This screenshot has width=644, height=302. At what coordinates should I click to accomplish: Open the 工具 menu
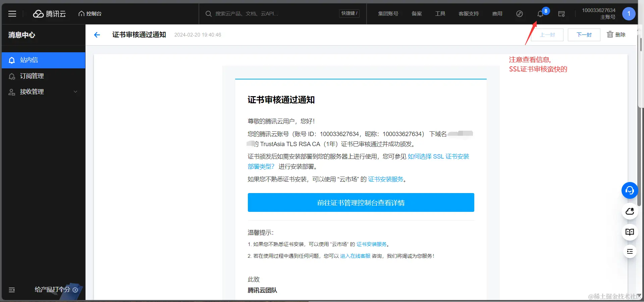coord(440,14)
